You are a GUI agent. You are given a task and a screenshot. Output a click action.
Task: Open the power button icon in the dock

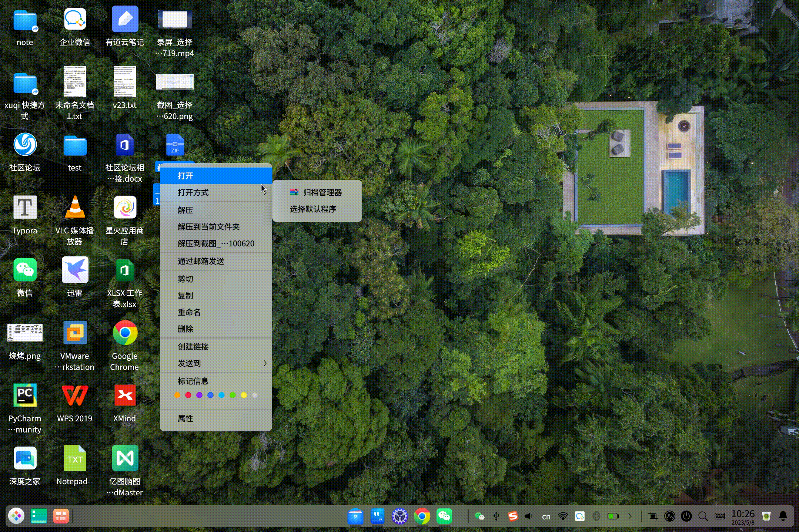pos(686,516)
